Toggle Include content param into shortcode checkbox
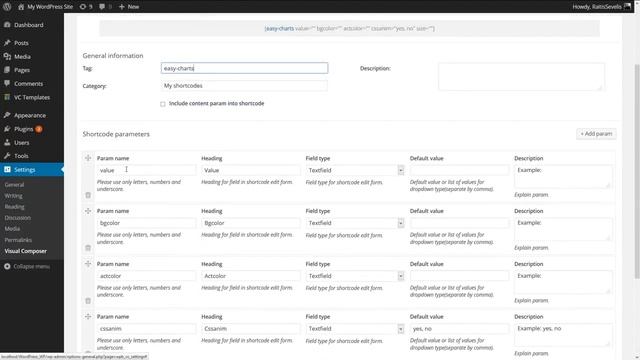 (163, 104)
